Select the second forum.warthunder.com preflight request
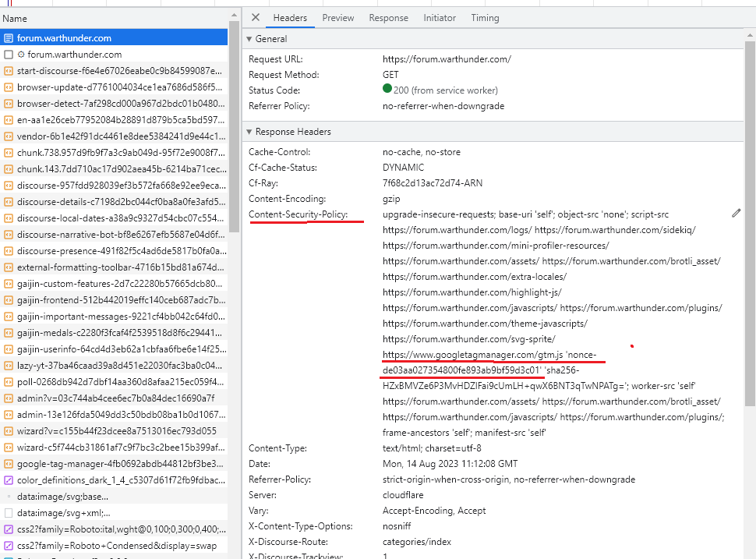 114,55
